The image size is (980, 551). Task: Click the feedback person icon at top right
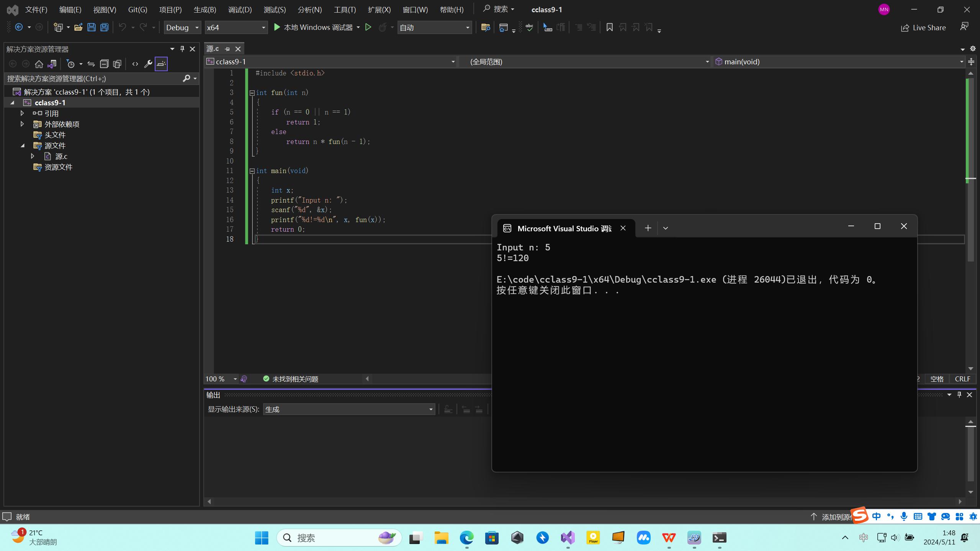[x=964, y=26]
